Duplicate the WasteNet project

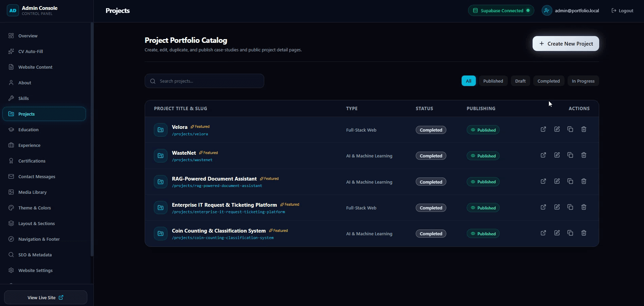pyautogui.click(x=570, y=155)
